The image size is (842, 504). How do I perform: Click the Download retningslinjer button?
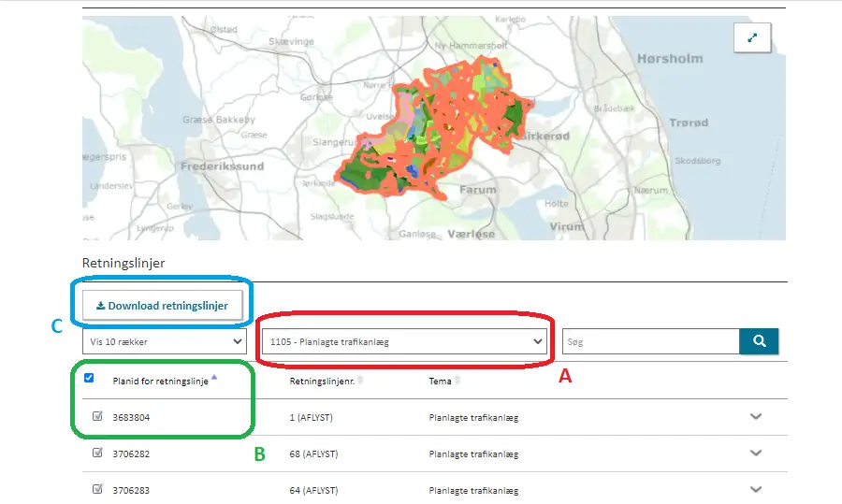click(x=163, y=305)
